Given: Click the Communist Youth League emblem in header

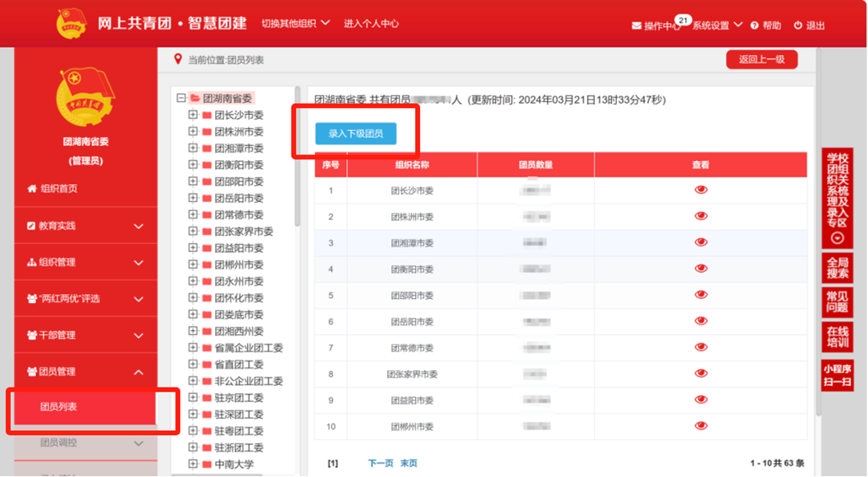Looking at the screenshot, I should [71, 23].
